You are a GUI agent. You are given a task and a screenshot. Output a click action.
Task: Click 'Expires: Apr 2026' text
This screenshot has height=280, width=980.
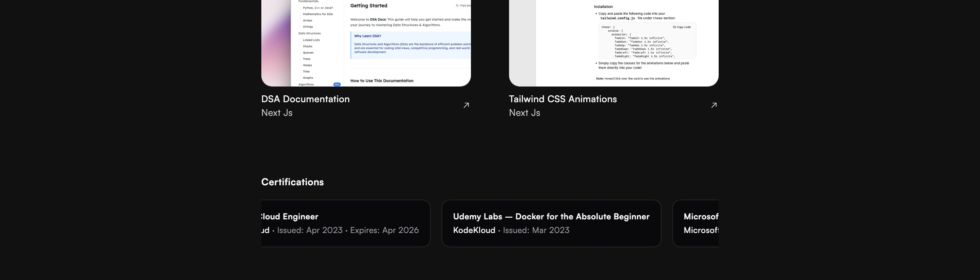point(384,230)
